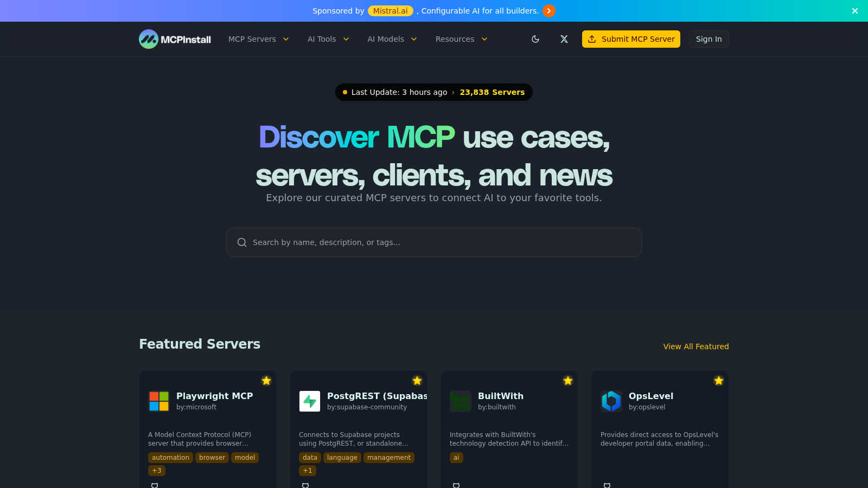868x488 pixels.
Task: Click by:opslevel author text
Action: tap(647, 407)
